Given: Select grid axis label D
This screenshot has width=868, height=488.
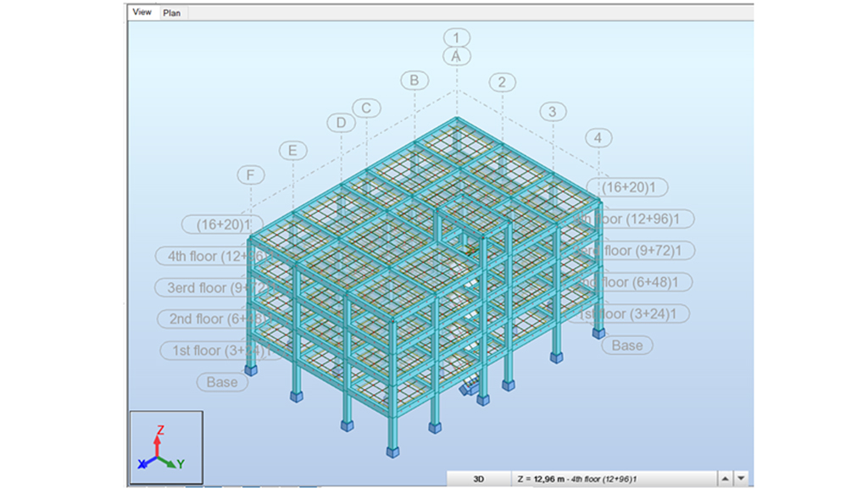Looking at the screenshot, I should tap(341, 123).
